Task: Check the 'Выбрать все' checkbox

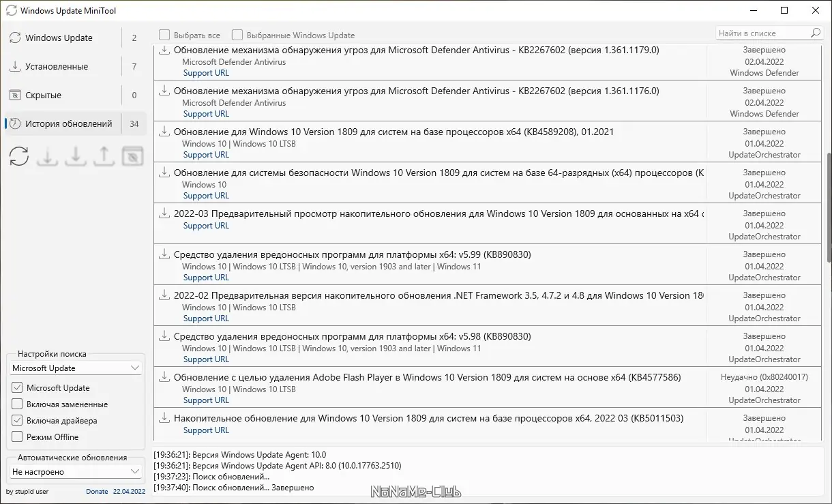Action: pos(164,35)
